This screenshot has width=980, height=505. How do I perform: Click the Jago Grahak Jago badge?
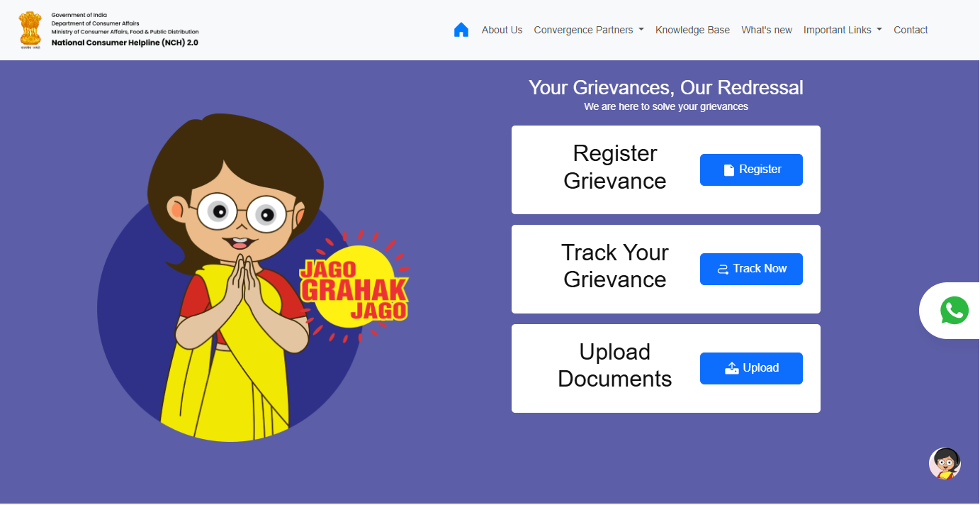click(x=354, y=289)
